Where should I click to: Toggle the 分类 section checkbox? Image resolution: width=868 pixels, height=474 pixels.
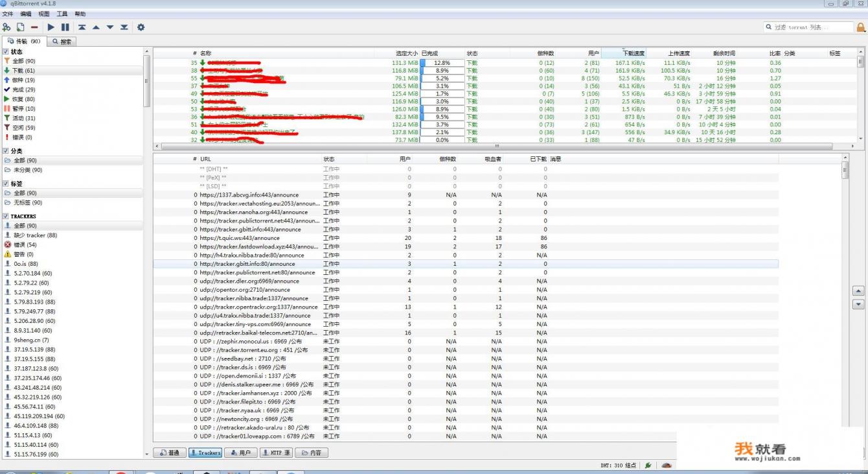coord(6,151)
